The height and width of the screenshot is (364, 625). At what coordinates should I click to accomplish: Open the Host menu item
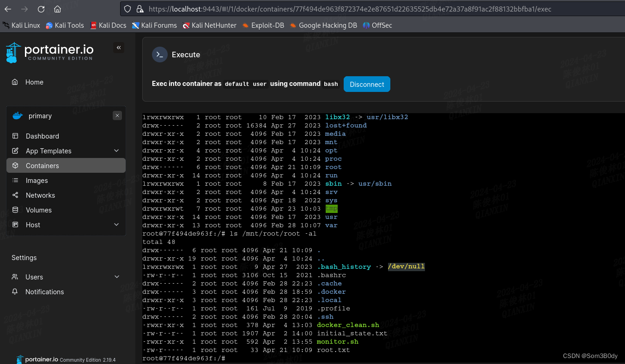(33, 225)
